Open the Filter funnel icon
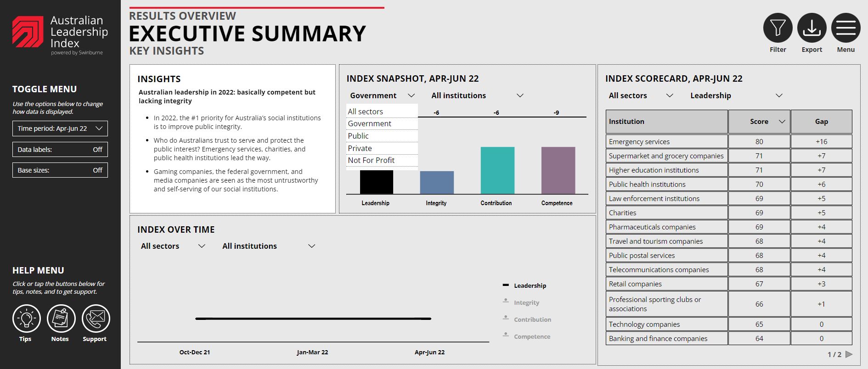 [x=778, y=28]
